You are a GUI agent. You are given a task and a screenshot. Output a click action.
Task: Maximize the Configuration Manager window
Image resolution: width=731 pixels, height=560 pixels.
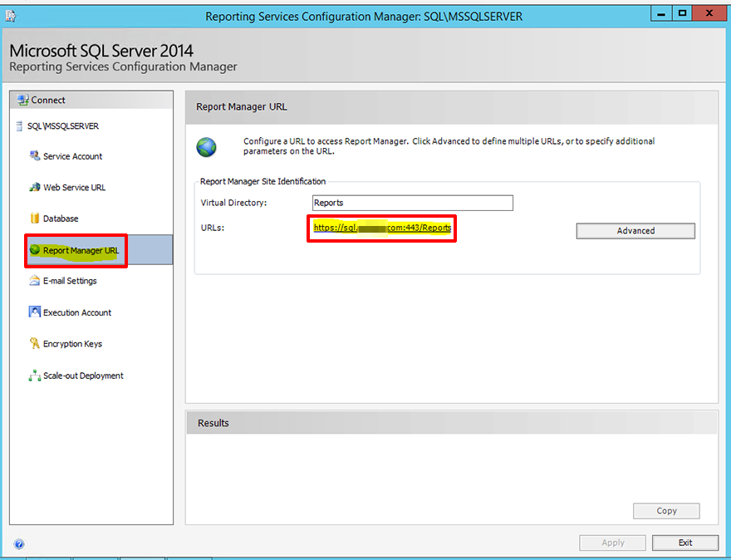[682, 13]
